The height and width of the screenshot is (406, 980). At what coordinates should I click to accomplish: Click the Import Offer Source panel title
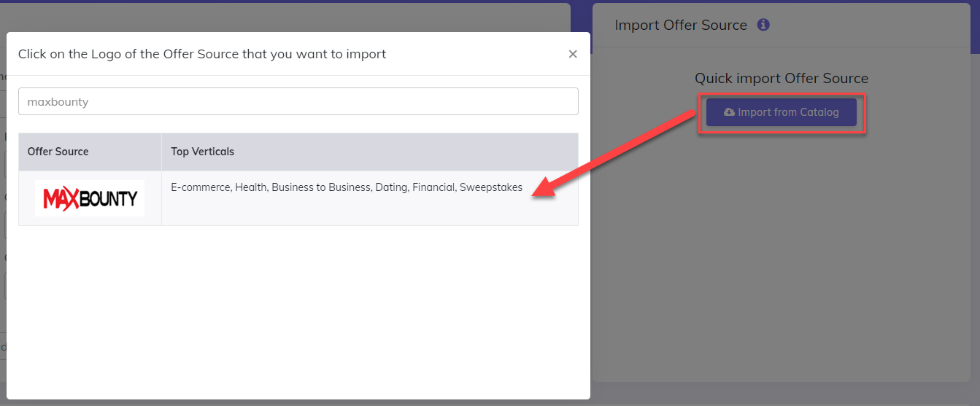click(681, 25)
